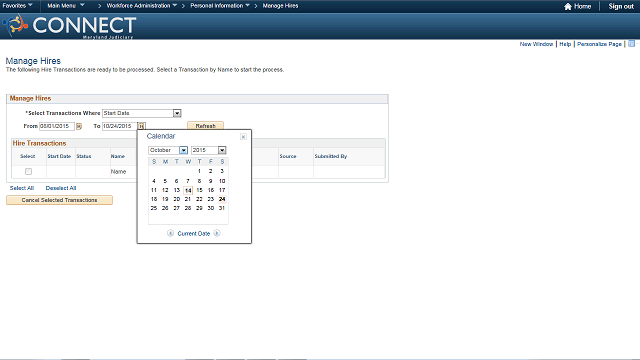Open Personalize Page link

pyautogui.click(x=599, y=44)
